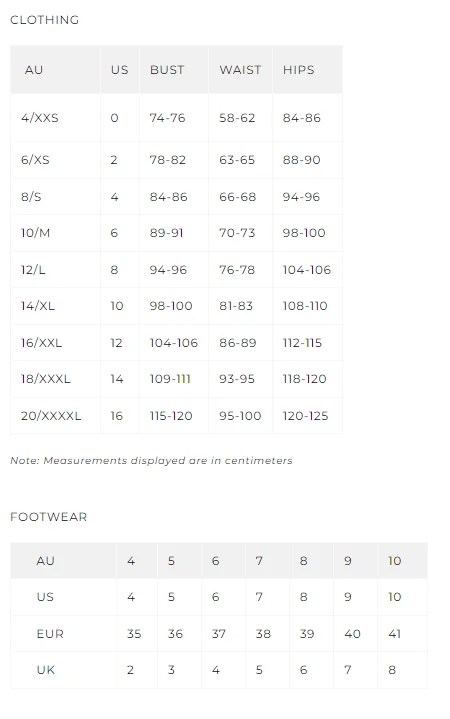Select the 18/XXXL size row label
Viewport: 450px width, 719px height.
(45, 379)
